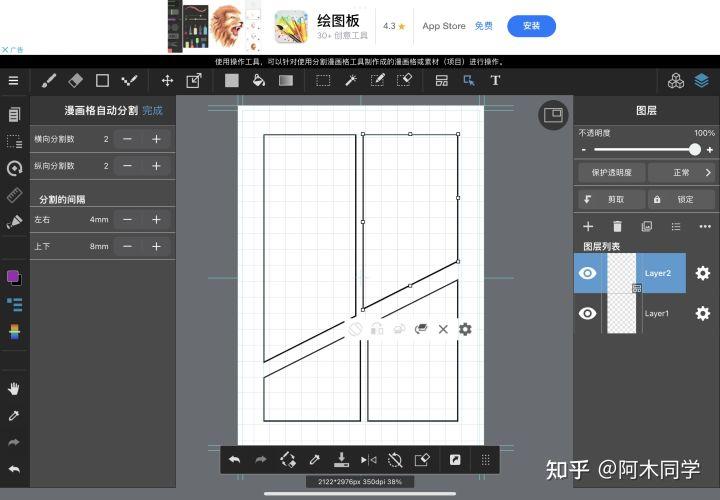Increase 上下 spacing with plus

coord(157,247)
